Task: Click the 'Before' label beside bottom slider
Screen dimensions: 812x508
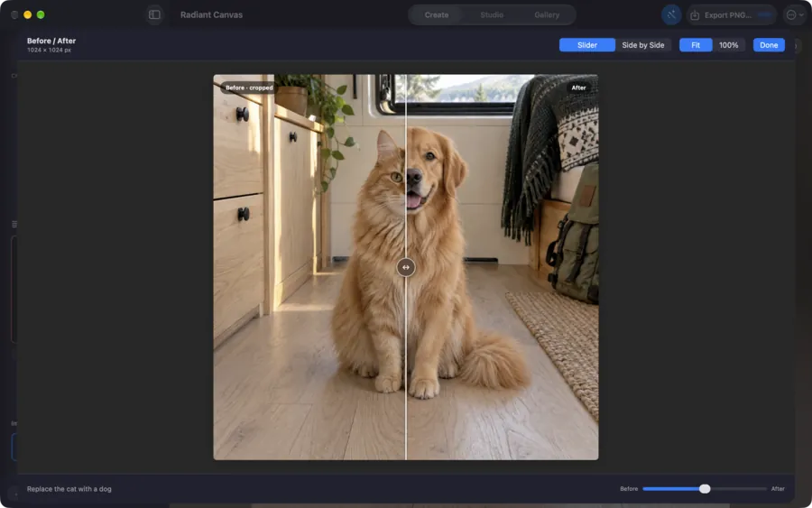Action: coord(629,489)
